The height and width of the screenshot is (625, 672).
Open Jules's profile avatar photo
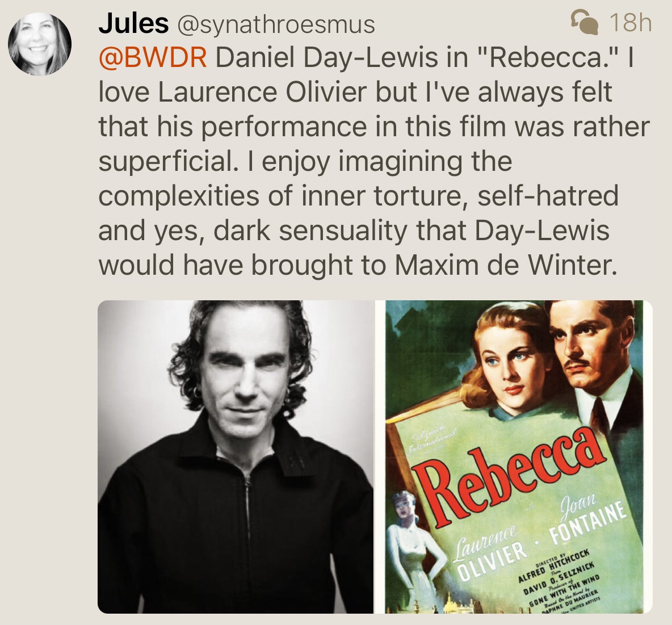(40, 44)
